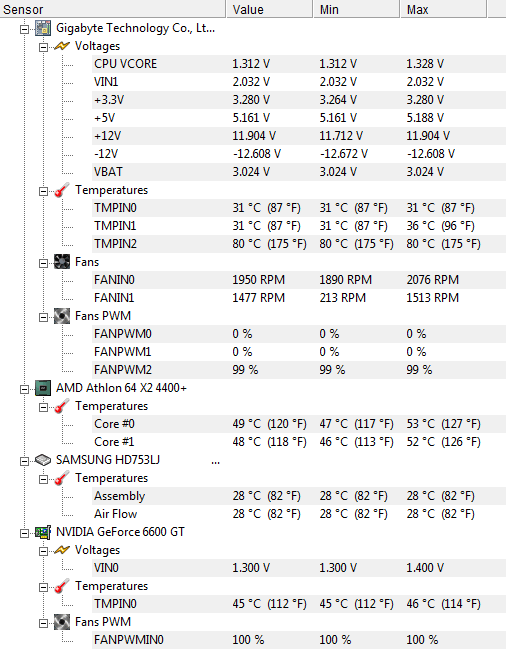Collapse the SAMSUNG HD753LJ node
This screenshot has width=506, height=663.
(25, 461)
